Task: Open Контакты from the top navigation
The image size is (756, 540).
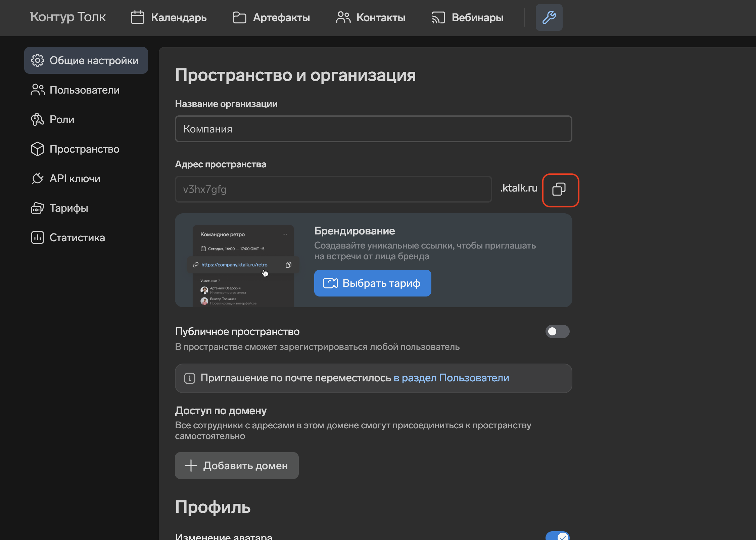Action: (x=371, y=17)
